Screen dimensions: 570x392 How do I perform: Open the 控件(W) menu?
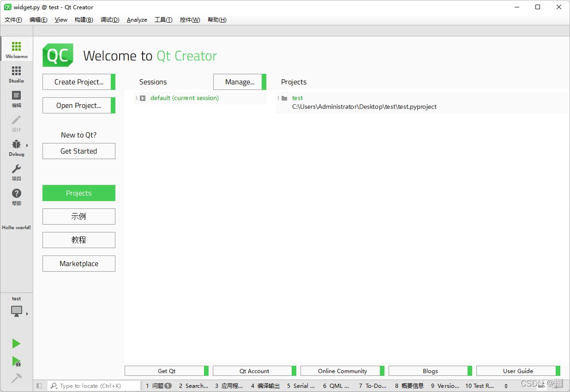pyautogui.click(x=190, y=20)
